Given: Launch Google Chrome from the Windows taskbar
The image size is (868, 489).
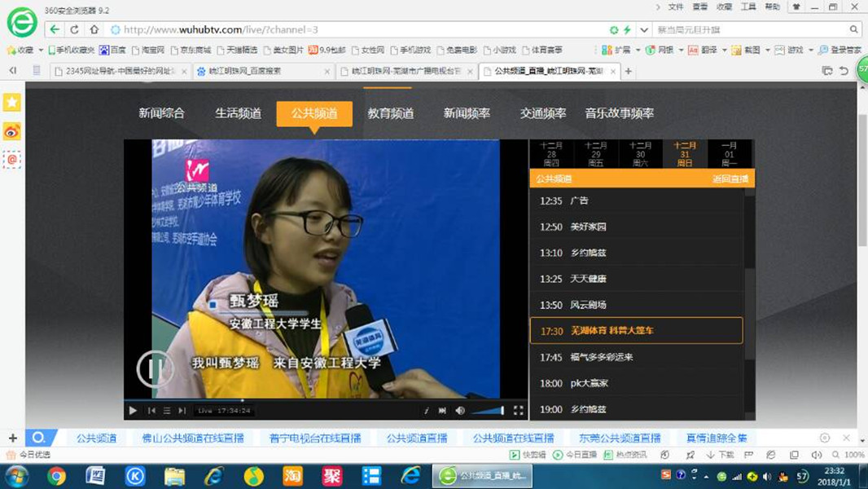Looking at the screenshot, I should point(56,476).
